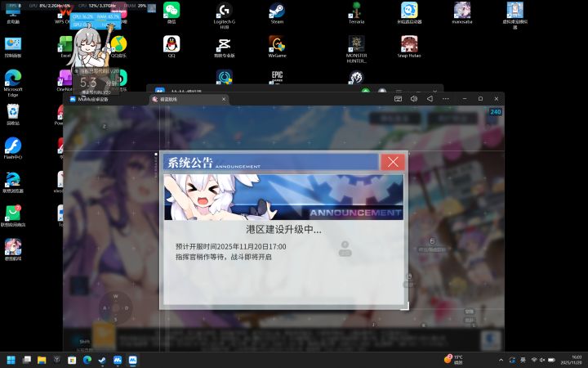Screen dimensions: 588x368
Task: Open the WeChat desktop shortcut
Action: pyautogui.click(x=171, y=13)
